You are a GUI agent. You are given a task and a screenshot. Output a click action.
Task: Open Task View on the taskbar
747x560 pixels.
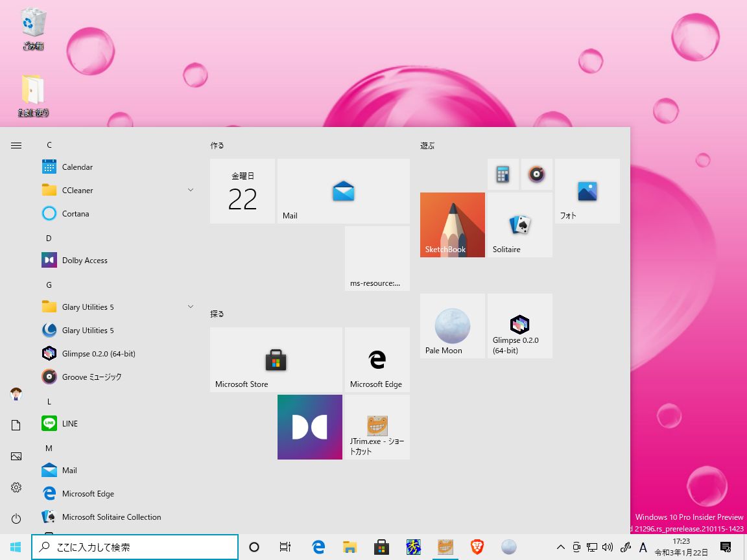click(x=285, y=547)
